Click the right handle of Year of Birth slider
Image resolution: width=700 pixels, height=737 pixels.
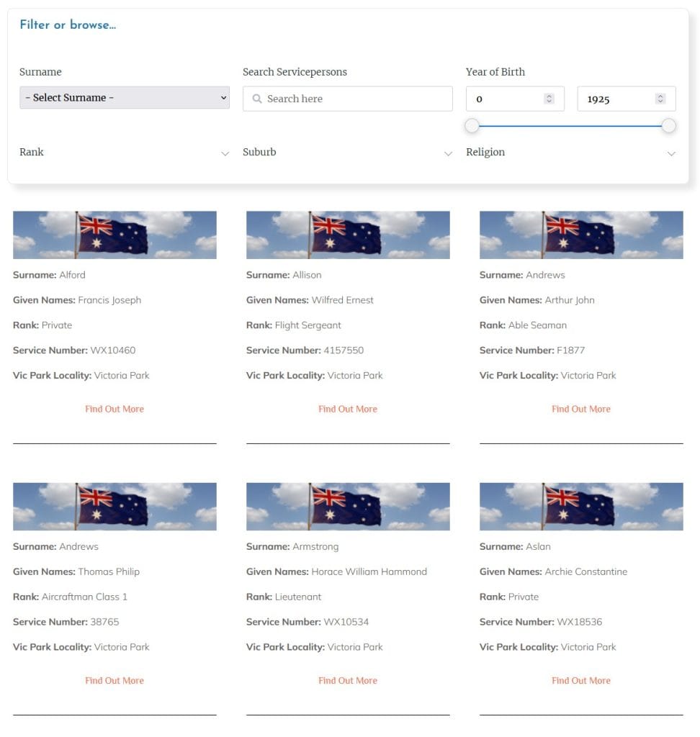tap(668, 125)
